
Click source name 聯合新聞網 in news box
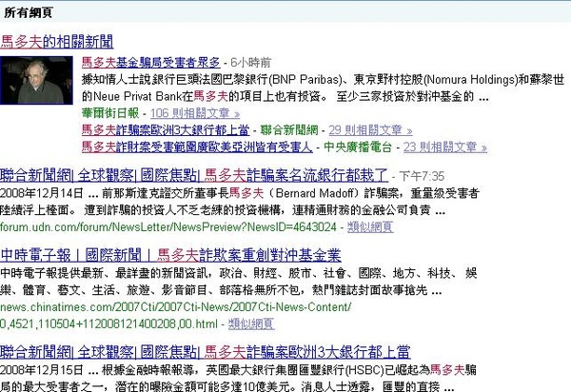pos(289,130)
